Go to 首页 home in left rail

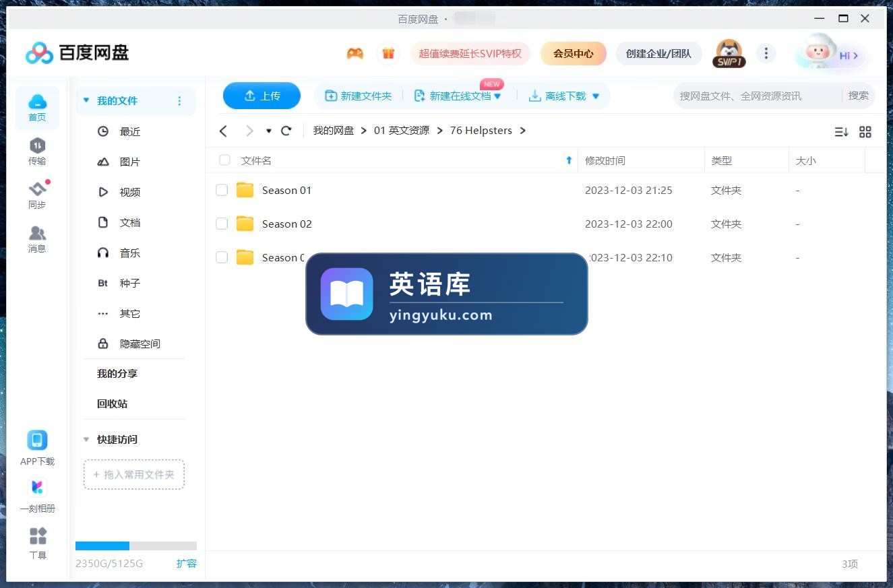(37, 108)
